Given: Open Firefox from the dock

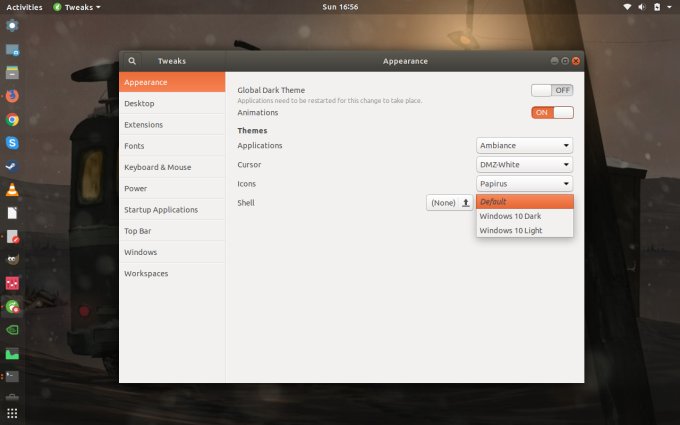Looking at the screenshot, I should (x=12, y=97).
